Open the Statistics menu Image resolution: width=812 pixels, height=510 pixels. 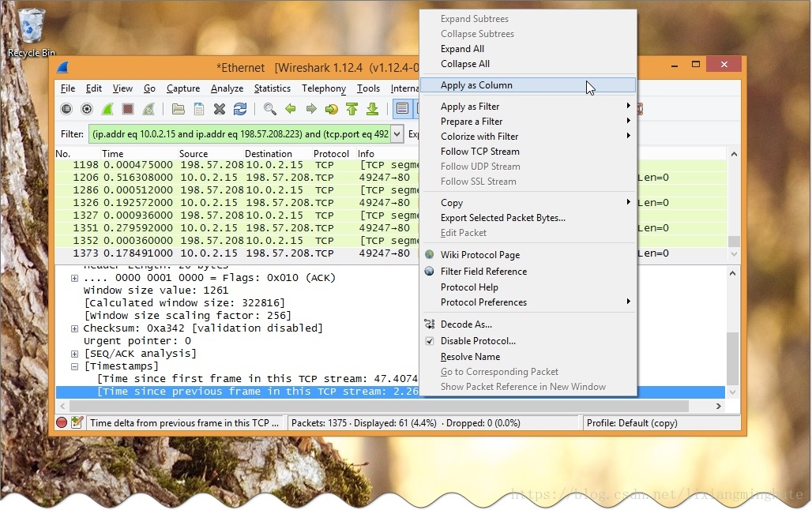pos(273,88)
